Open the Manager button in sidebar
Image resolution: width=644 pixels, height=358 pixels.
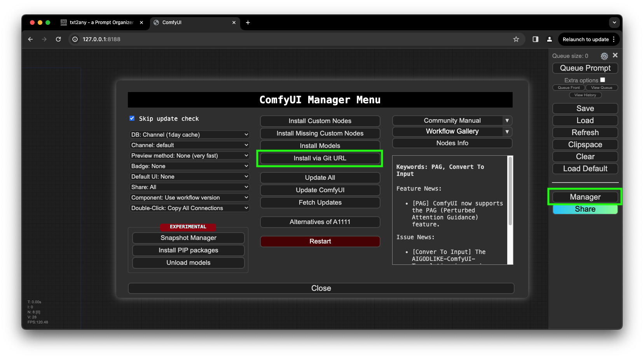(585, 197)
